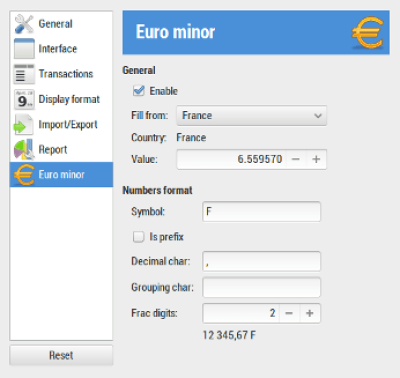Click the Reset button
The width and height of the screenshot is (400, 378).
61,355
